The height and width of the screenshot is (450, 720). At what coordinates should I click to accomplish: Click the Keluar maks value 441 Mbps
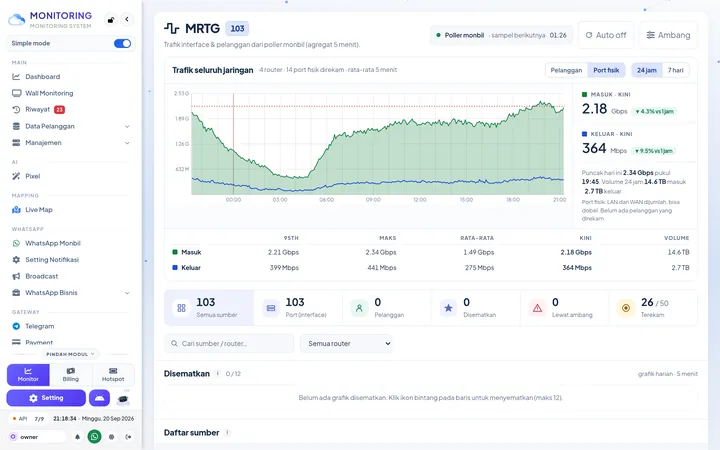coord(382,268)
